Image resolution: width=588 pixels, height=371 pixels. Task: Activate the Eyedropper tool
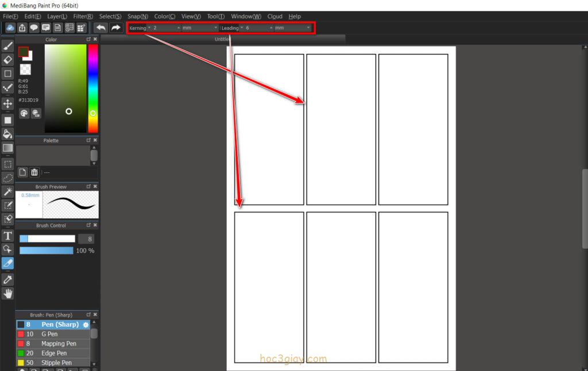coord(8,279)
